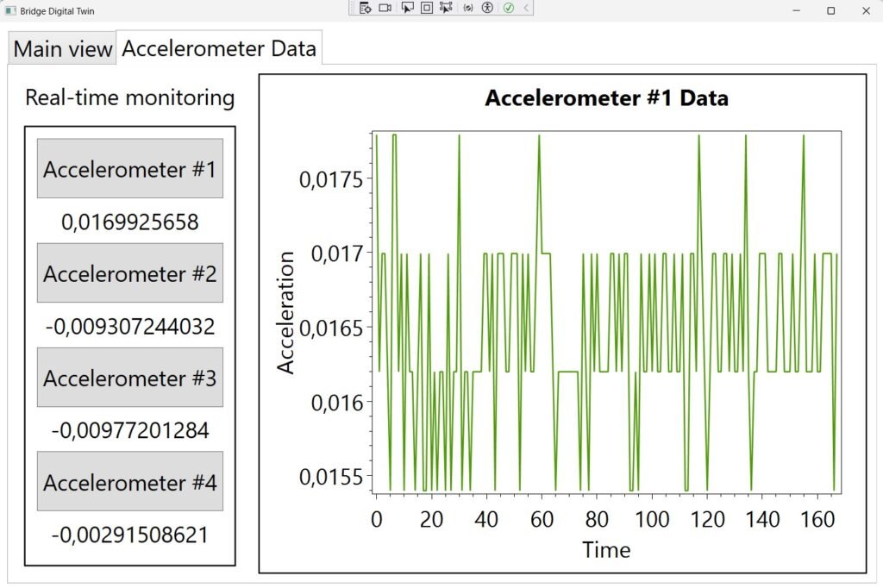Enable the Track Focused Element tool

pyautogui.click(x=446, y=8)
